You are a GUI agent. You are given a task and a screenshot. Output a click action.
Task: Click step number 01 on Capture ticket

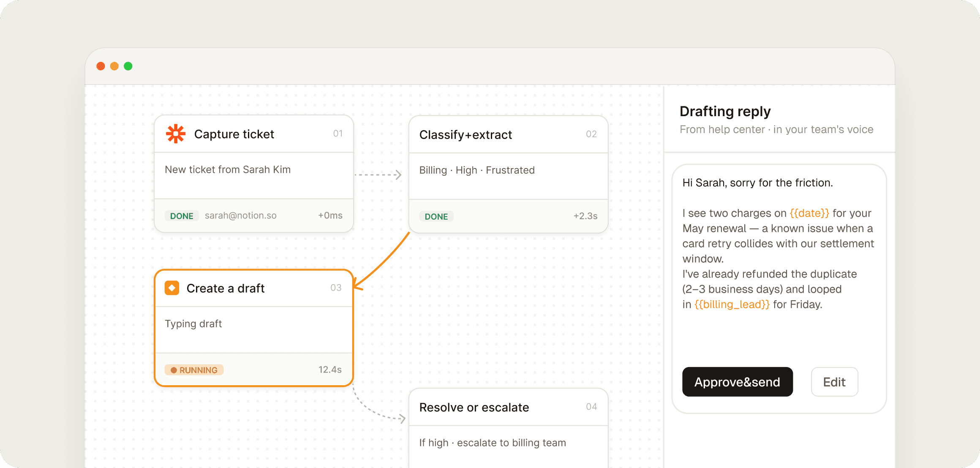(338, 133)
